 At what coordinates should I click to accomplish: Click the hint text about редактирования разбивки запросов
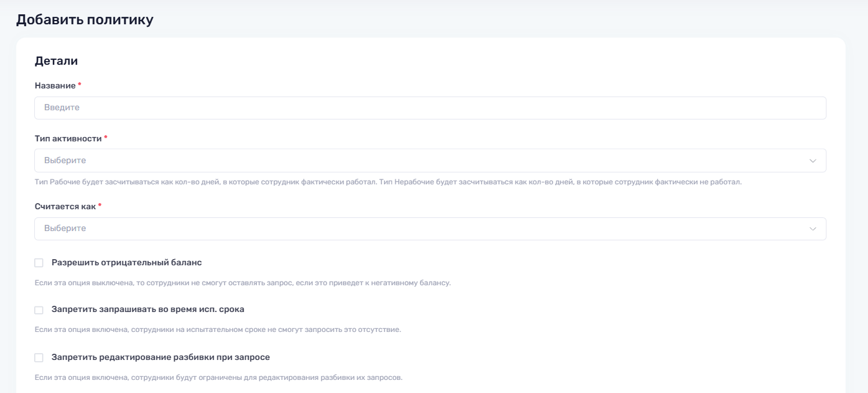tap(218, 377)
